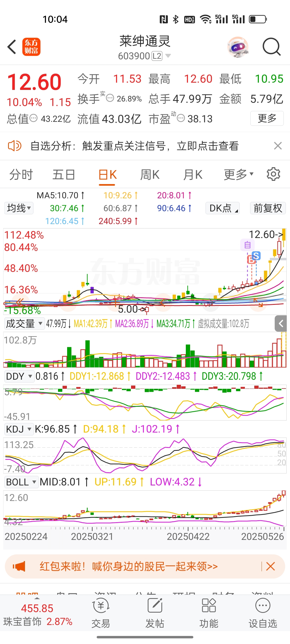Toggle the DK点 option
The image size is (290, 644).
pos(223,208)
